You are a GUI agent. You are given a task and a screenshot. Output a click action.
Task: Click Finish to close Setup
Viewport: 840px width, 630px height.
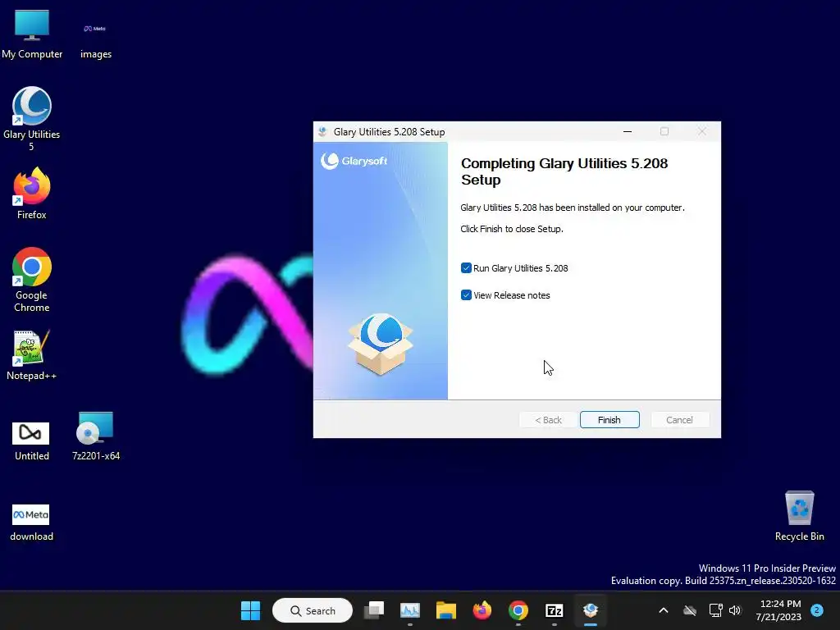(x=609, y=420)
